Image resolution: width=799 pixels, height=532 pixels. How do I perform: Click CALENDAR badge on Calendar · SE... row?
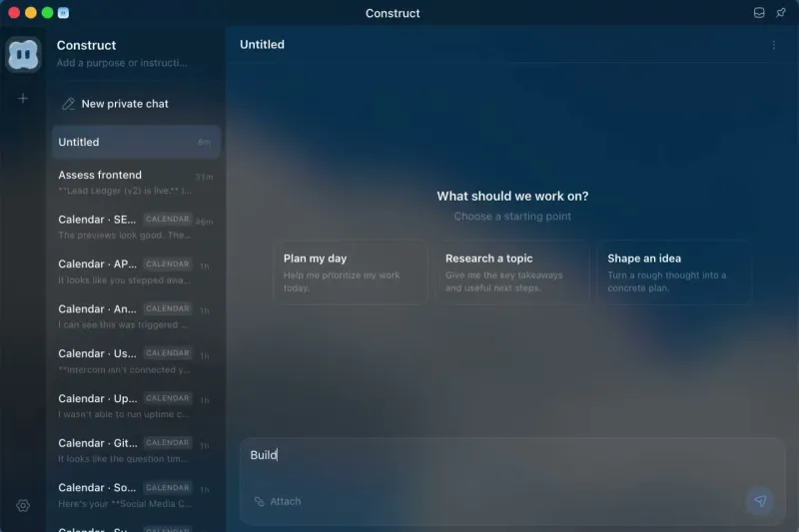tap(168, 219)
